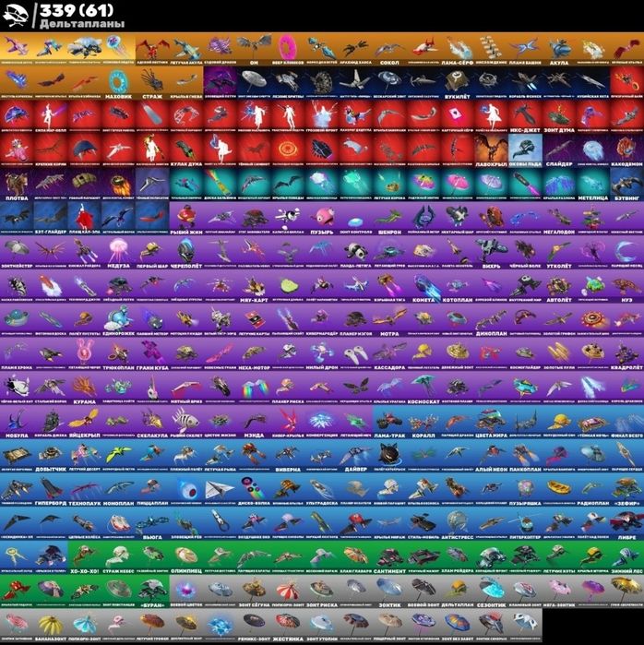The height and width of the screenshot is (645, 644).
Task: Select the СТРАЖ glider
Action: click(152, 83)
